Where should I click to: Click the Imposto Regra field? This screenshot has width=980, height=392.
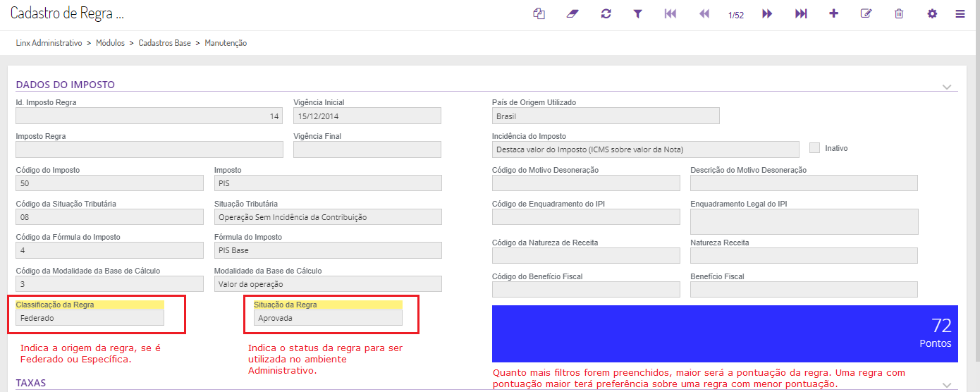(149, 149)
